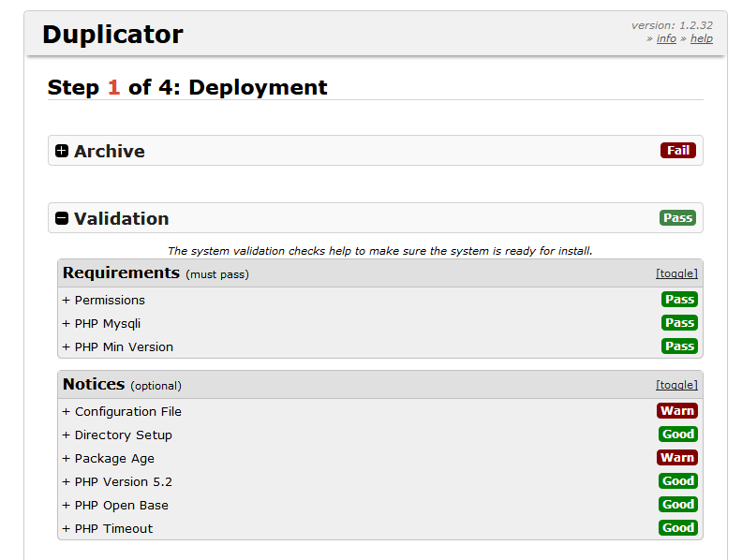Collapse the Validation section minus icon
The height and width of the screenshot is (560, 742).
[x=62, y=218]
